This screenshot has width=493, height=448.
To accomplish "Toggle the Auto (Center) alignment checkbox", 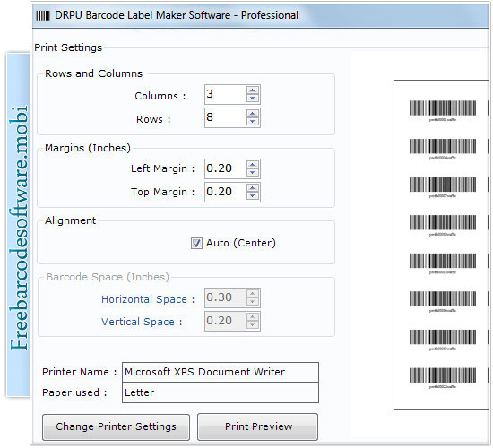I will point(196,244).
